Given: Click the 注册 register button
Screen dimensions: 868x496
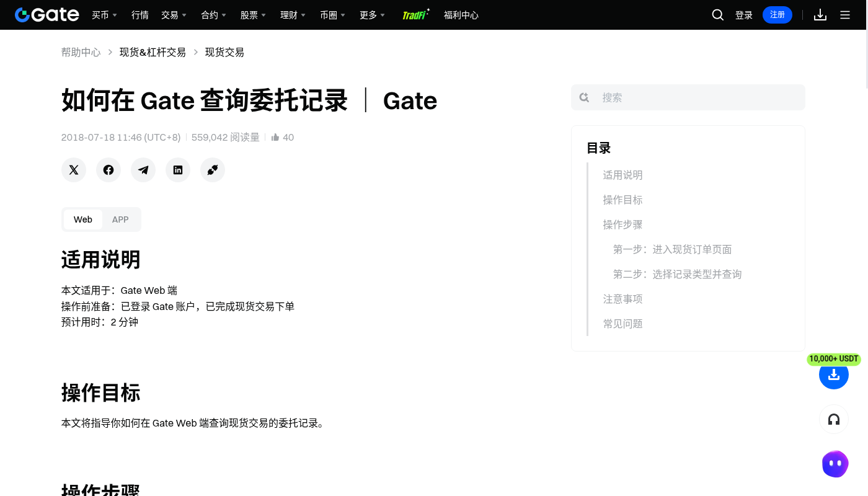Looking at the screenshot, I should pyautogui.click(x=777, y=15).
